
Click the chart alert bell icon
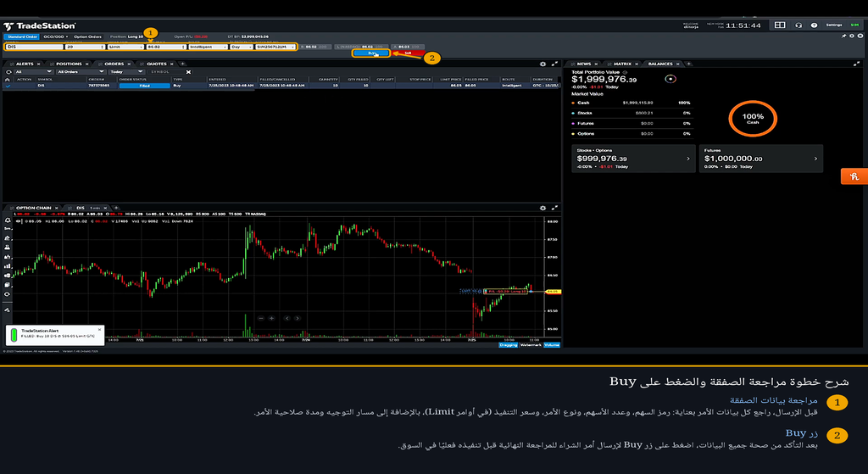[x=7, y=220]
